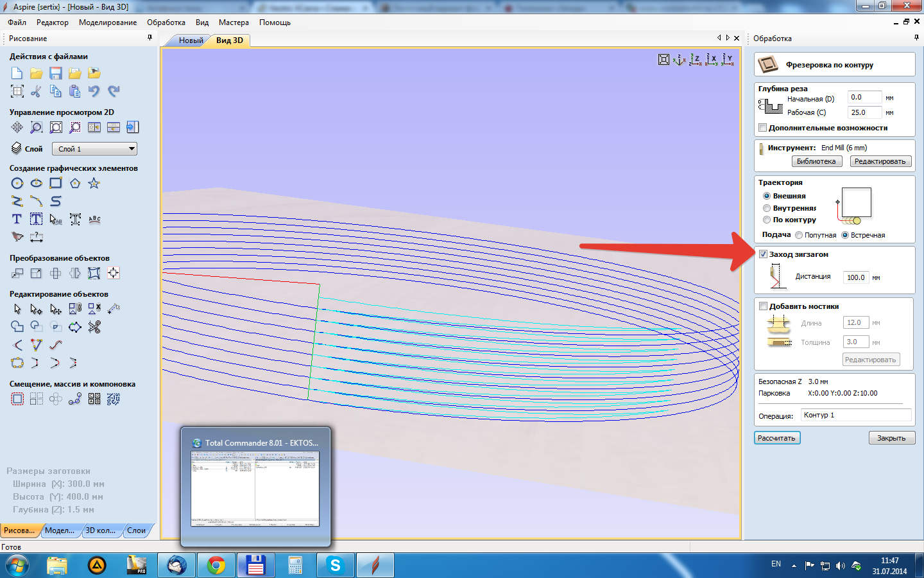Select the По контуру trajectory radio button

(767, 220)
